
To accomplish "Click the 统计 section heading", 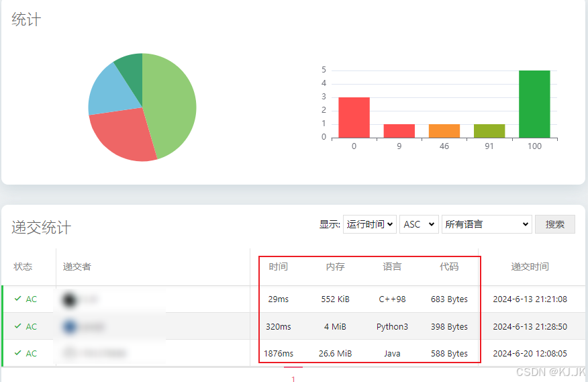I will (26, 19).
